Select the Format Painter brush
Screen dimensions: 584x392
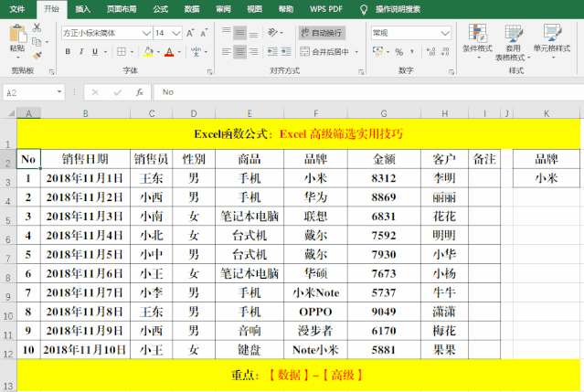click(37, 54)
